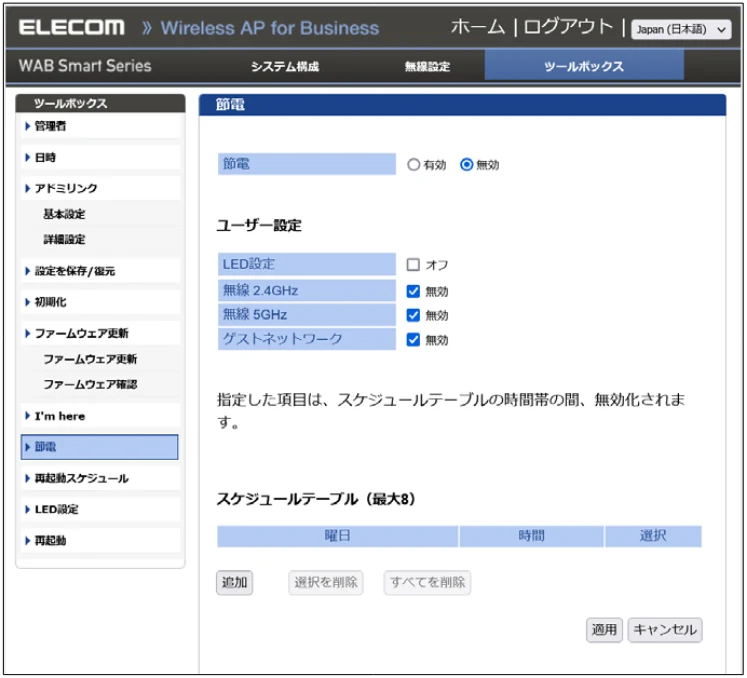Open 再起動 in the sidebar
The width and height of the screenshot is (747, 678).
coord(100,540)
